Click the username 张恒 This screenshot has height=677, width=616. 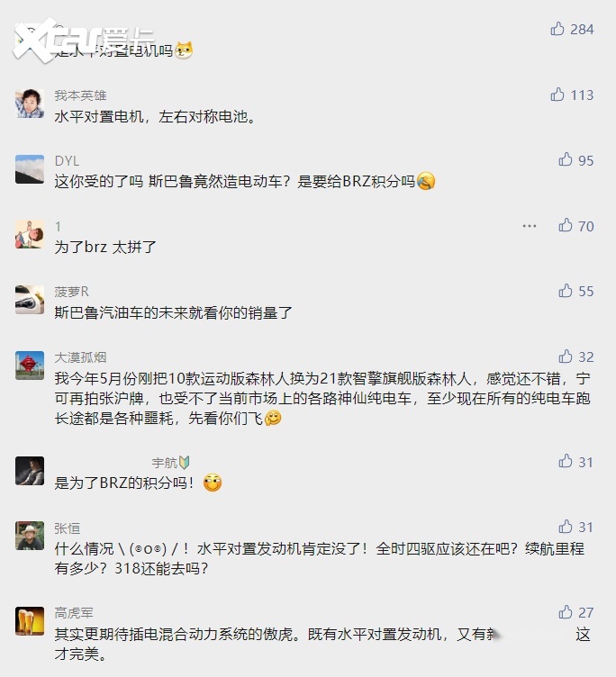[67, 528]
